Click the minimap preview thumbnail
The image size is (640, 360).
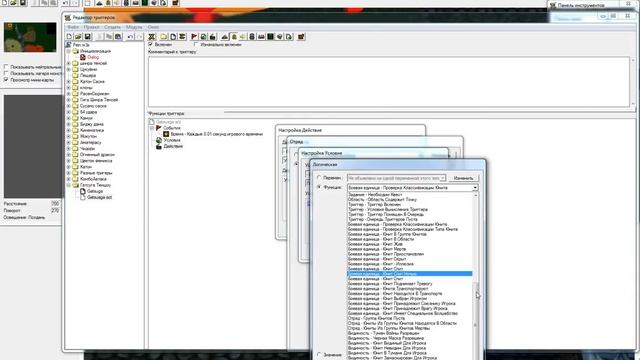30,37
